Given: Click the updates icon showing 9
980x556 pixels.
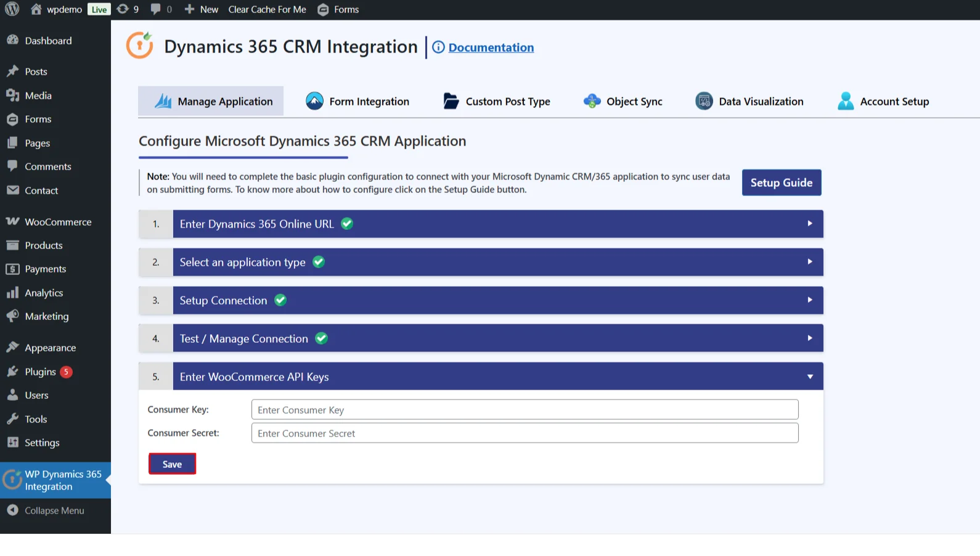Looking at the screenshot, I should (x=123, y=9).
